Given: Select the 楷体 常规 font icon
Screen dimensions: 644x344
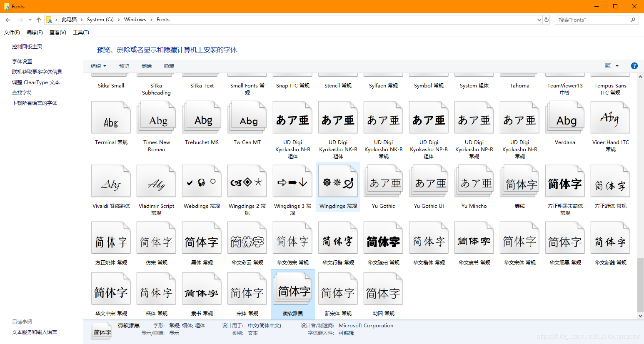Looking at the screenshot, I should click(156, 289).
